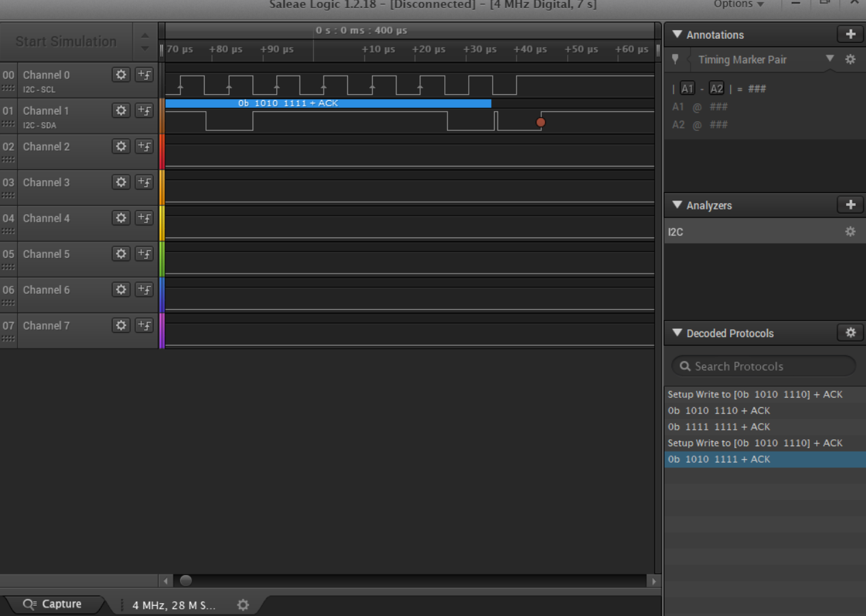This screenshot has width=866, height=616.
Task: Select the I2C analyzer entry
Action: pyautogui.click(x=764, y=232)
